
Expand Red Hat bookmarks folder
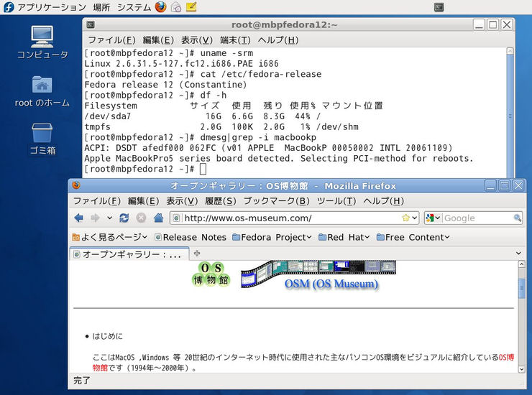344,237
